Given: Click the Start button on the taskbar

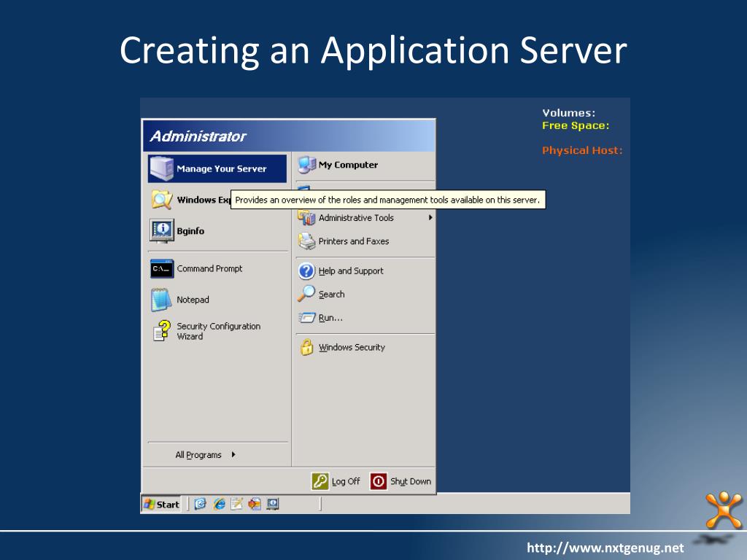Looking at the screenshot, I should 161,505.
